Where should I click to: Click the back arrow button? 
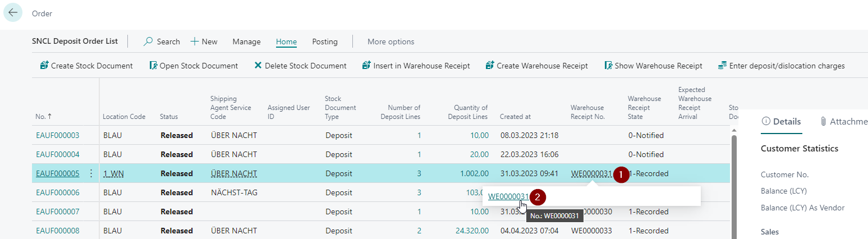click(13, 12)
